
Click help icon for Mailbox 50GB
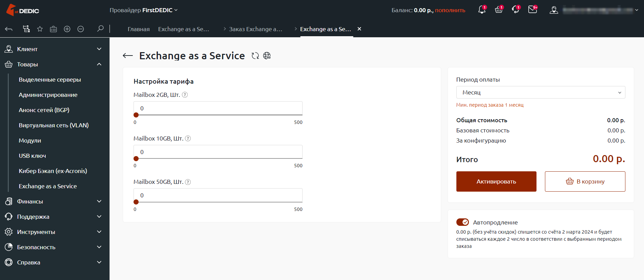coord(188,182)
